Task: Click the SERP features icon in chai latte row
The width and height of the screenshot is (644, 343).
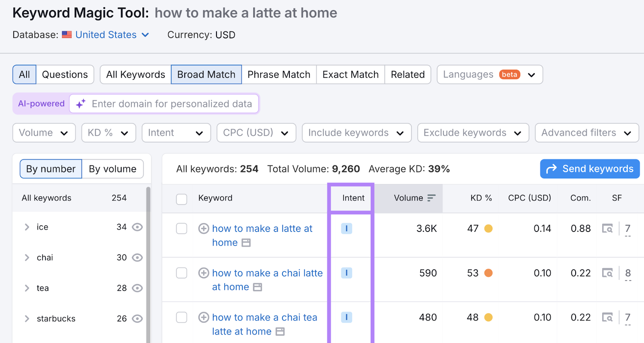Action: 608,273
